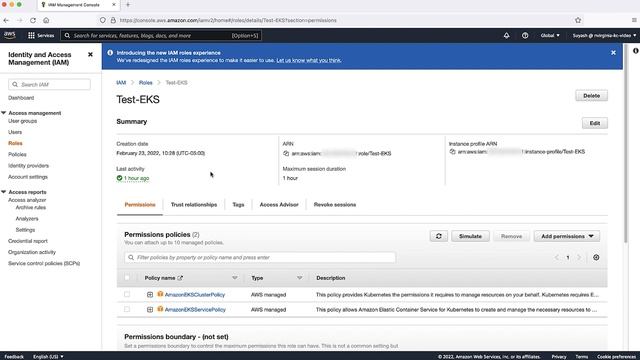Sort by Policy name column arrow
The width and height of the screenshot is (640, 360).
pyautogui.click(x=235, y=278)
